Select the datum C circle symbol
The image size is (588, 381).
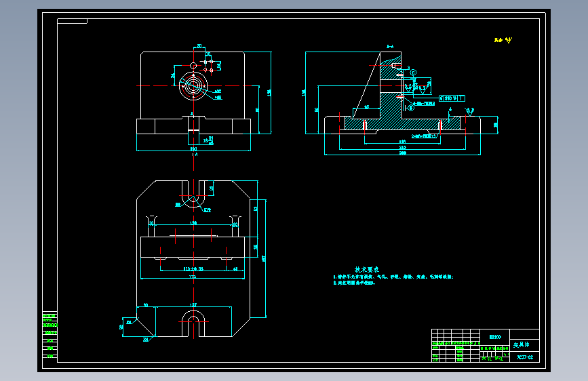[x=413, y=73]
